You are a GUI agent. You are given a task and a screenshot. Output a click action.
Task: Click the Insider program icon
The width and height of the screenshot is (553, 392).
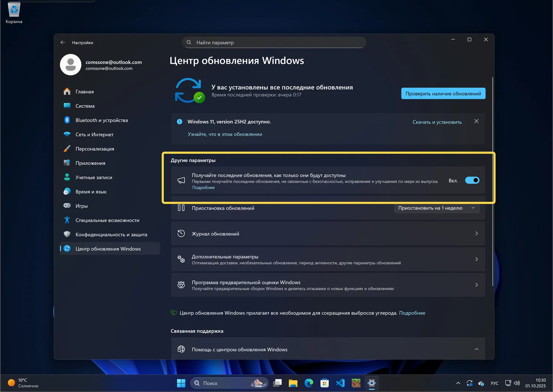(181, 285)
